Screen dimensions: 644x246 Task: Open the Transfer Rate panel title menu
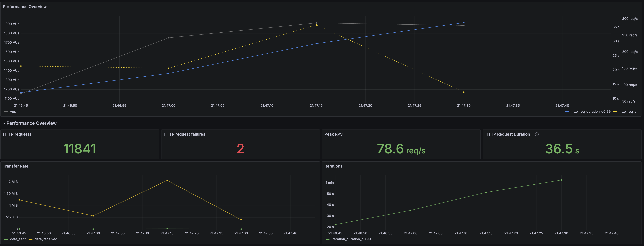coord(15,166)
